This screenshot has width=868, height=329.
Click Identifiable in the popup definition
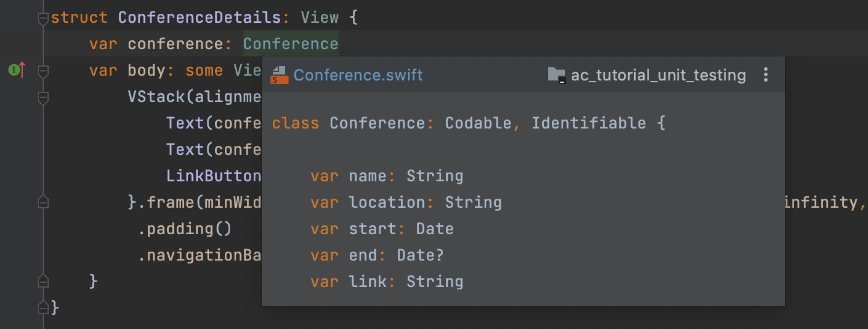(588, 124)
